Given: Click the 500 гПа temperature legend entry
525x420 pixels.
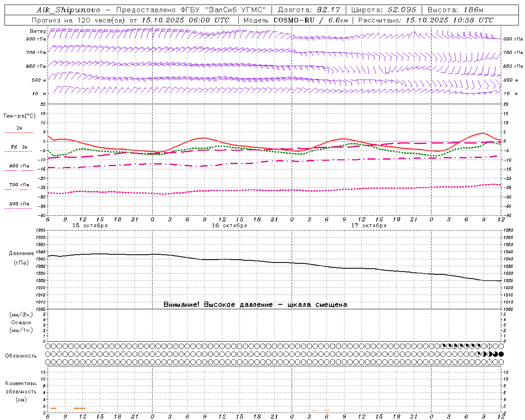Looking at the screenshot, I should pos(19,204).
